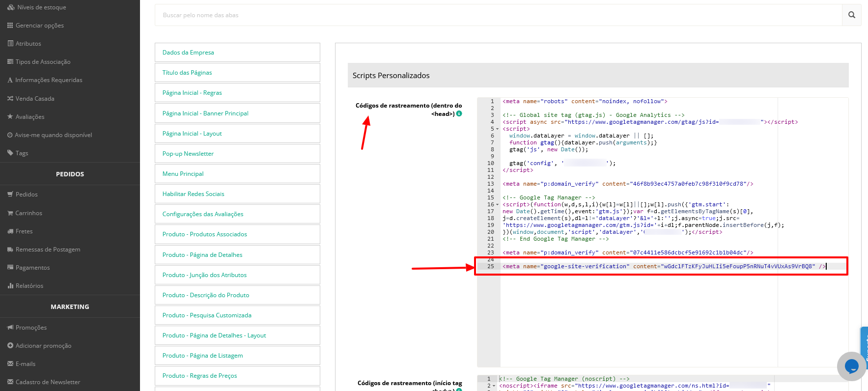Open Dados da Empresa tab
Screen dimensions: 868x391
pos(237,53)
